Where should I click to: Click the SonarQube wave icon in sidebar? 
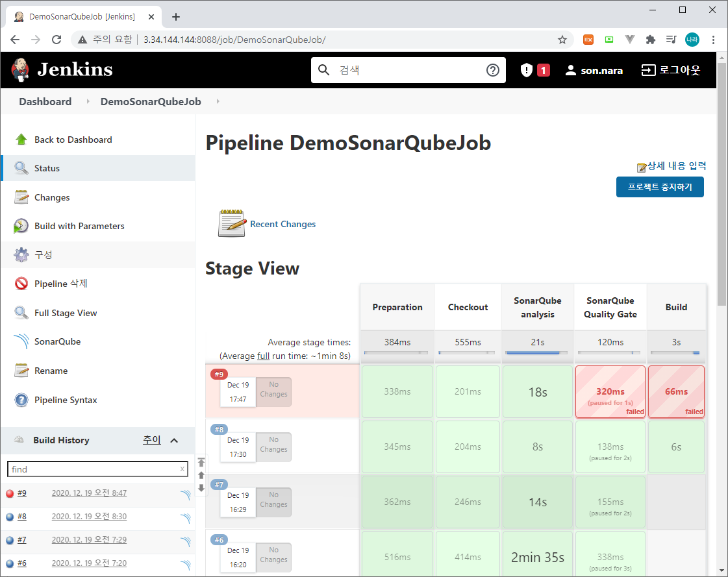[21, 341]
